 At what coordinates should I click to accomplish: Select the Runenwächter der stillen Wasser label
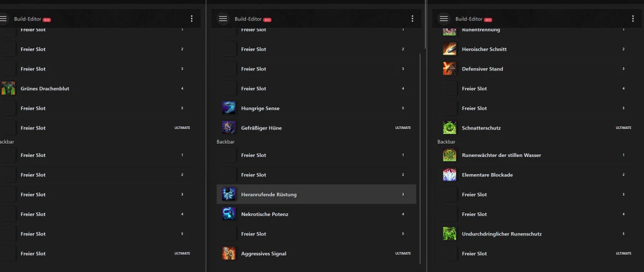click(x=501, y=155)
